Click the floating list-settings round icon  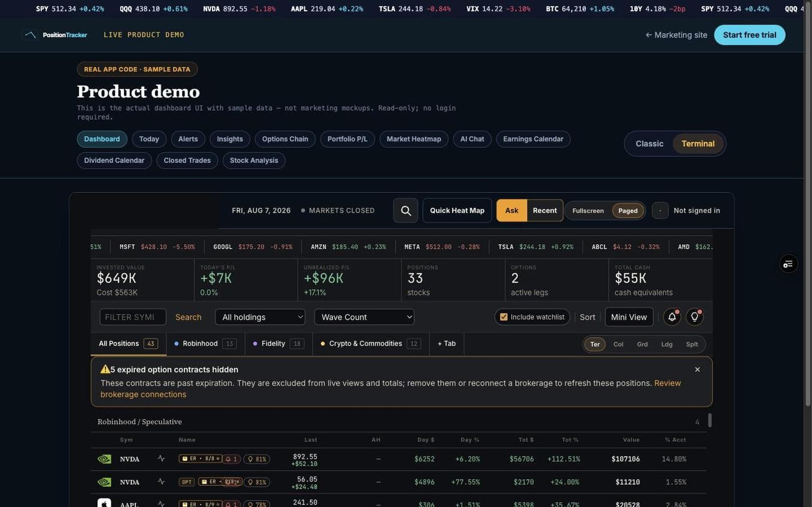(789, 263)
